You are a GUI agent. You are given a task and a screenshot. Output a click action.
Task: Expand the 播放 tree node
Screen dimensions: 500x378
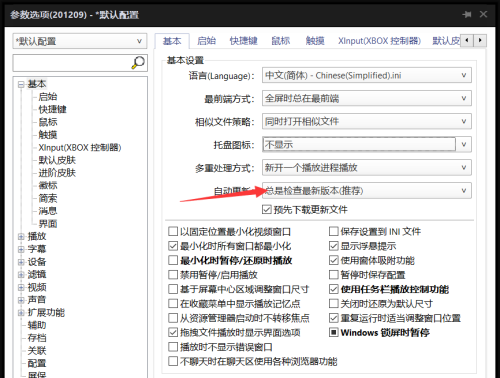tap(21, 237)
